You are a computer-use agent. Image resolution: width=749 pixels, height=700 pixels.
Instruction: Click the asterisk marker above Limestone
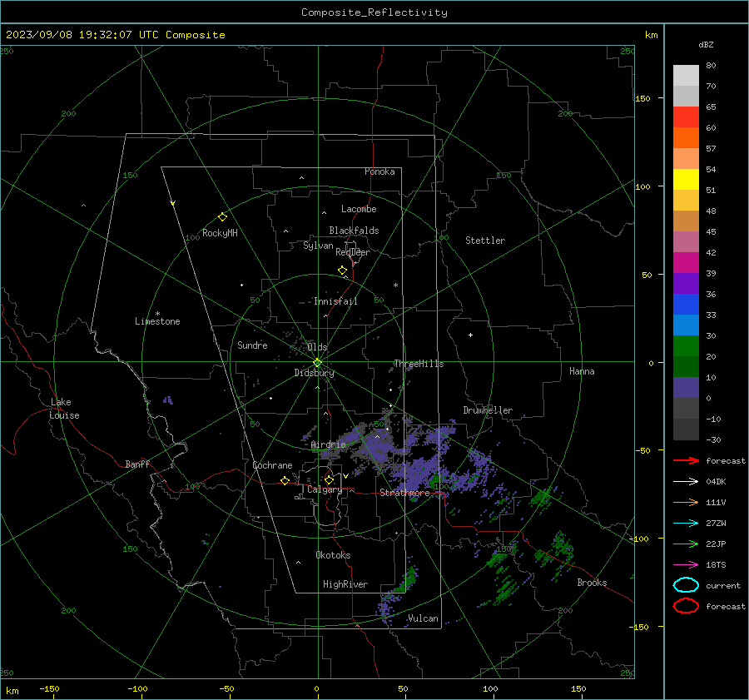point(157,314)
